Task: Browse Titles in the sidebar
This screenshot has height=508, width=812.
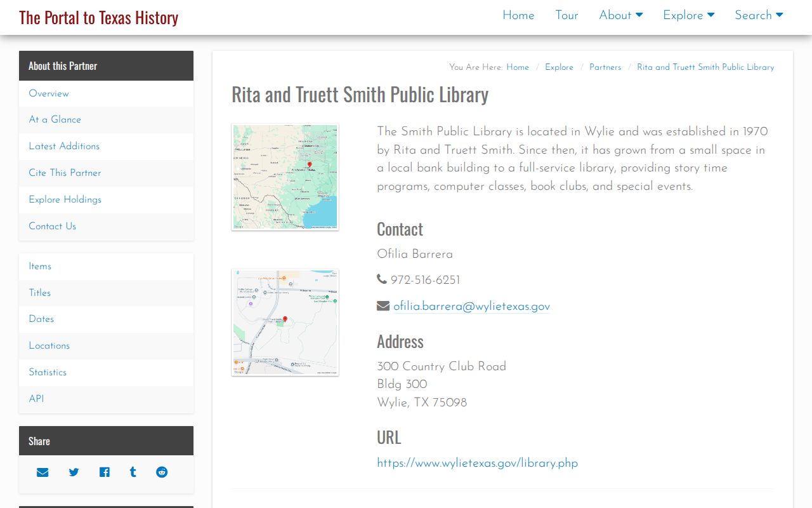Action: click(106, 293)
